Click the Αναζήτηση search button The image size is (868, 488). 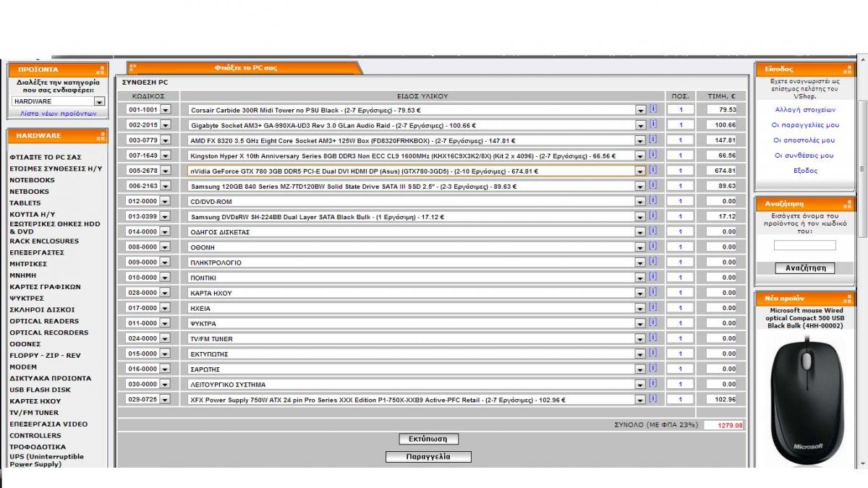(805, 268)
